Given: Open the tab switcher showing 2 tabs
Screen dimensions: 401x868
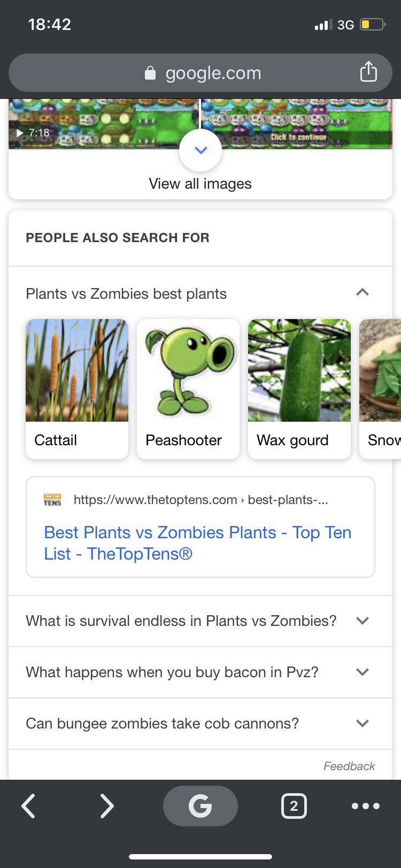Looking at the screenshot, I should pyautogui.click(x=294, y=806).
